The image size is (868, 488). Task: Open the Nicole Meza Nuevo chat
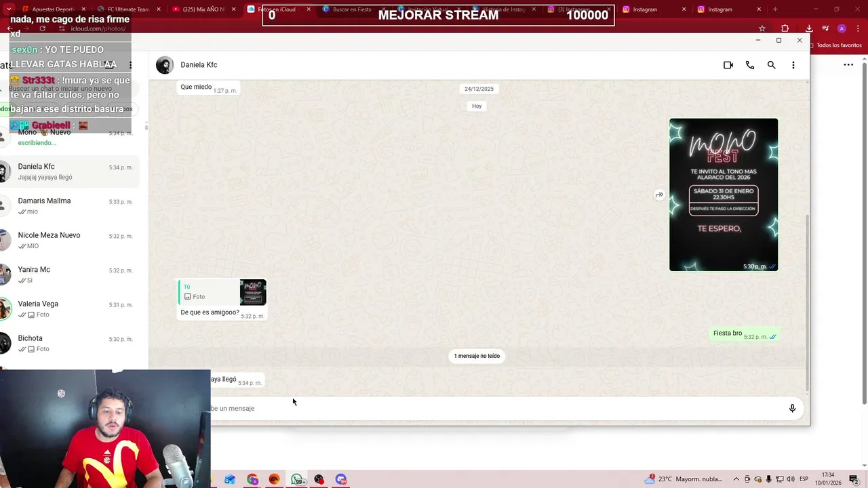(x=71, y=241)
